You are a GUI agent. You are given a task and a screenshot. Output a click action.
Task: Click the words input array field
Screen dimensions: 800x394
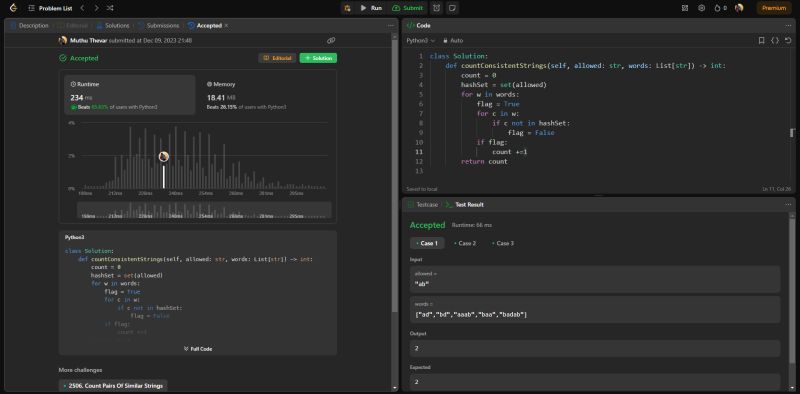pos(595,310)
